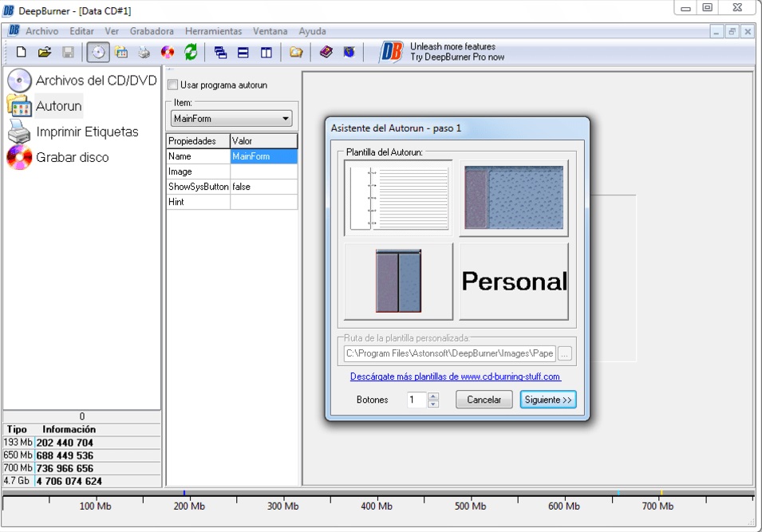Image resolution: width=762 pixels, height=532 pixels.
Task: Open the Descárgate más plantillas link
Action: click(456, 376)
